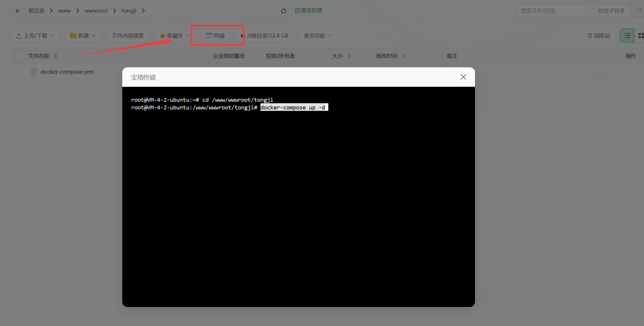Expand the 上传/下载 dropdown
The height and width of the screenshot is (326, 644).
click(35, 36)
